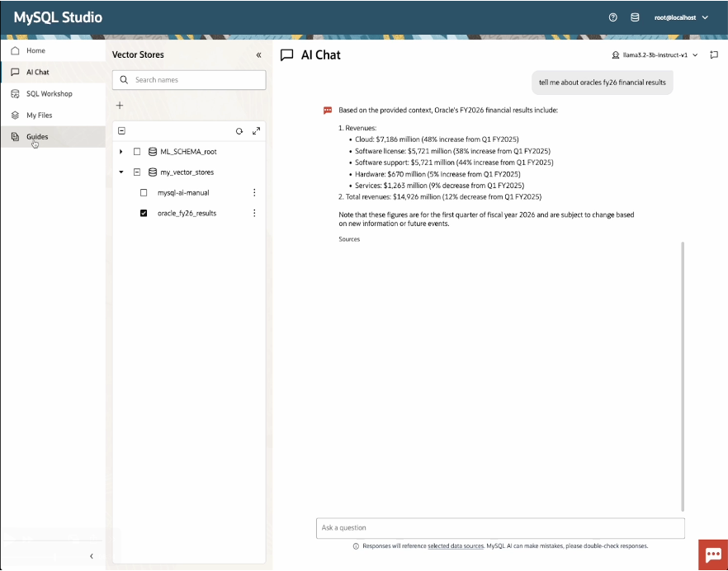Click the red assistant response icon
The width and height of the screenshot is (728, 571).
click(328, 111)
